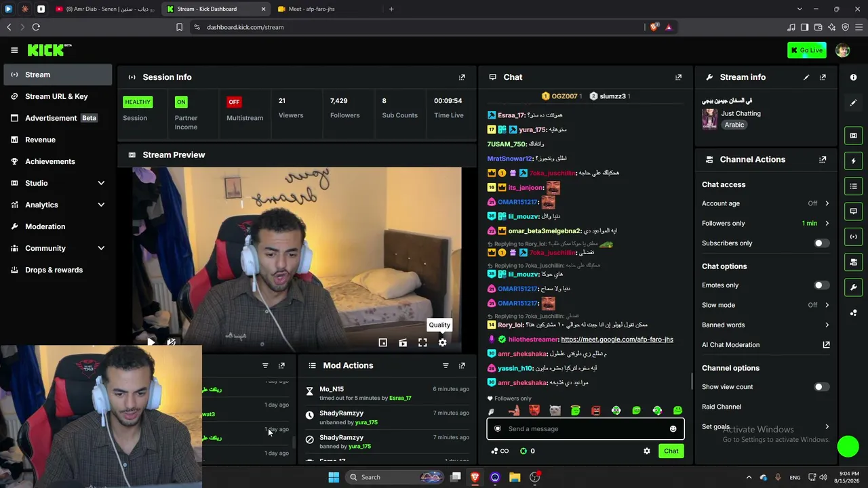Open Followers only duration options
868x488 pixels.
pos(766,224)
